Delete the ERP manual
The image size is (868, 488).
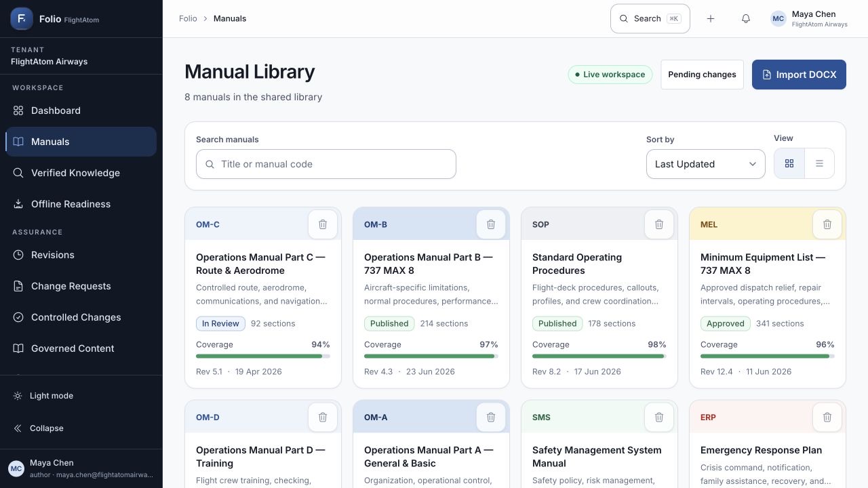point(827,418)
